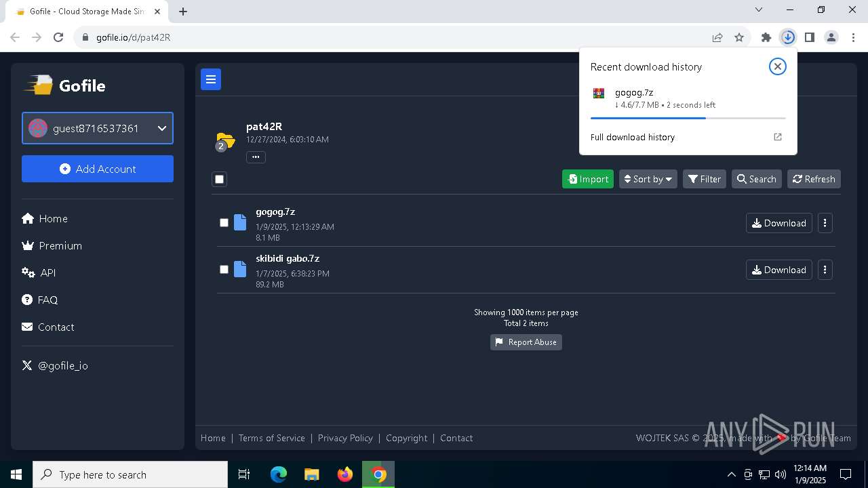Share this page via share icon

tap(717, 37)
